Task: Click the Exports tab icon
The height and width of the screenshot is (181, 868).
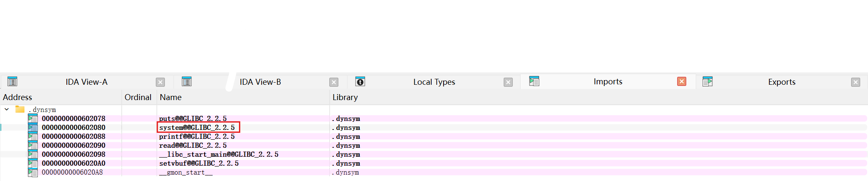Action: coord(708,82)
